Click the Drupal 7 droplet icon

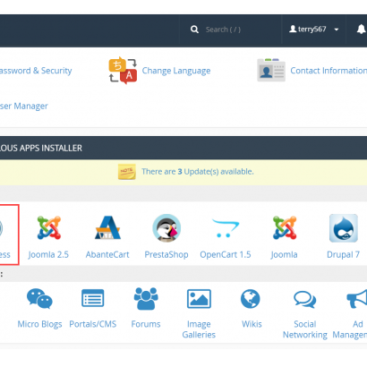[x=343, y=228]
